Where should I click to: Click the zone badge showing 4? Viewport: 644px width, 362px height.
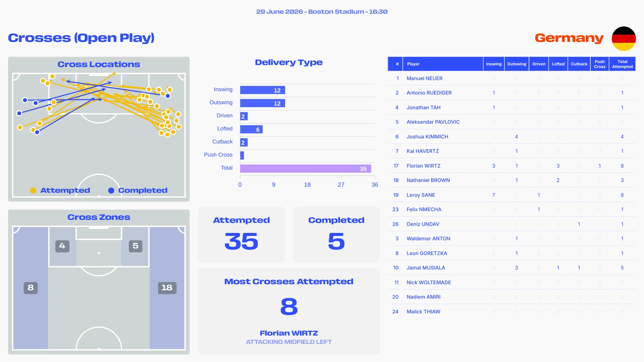point(62,246)
